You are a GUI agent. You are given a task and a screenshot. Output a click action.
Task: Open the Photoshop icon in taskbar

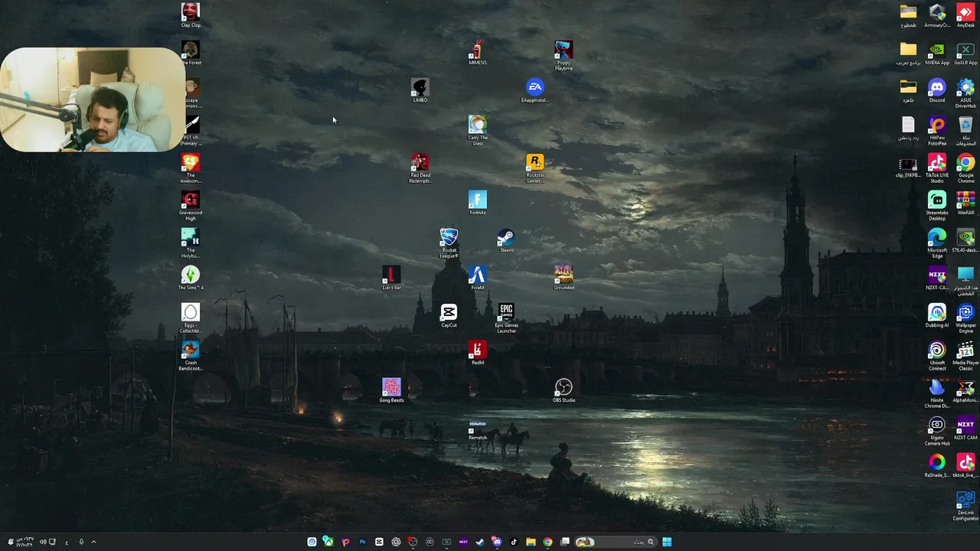point(362,542)
